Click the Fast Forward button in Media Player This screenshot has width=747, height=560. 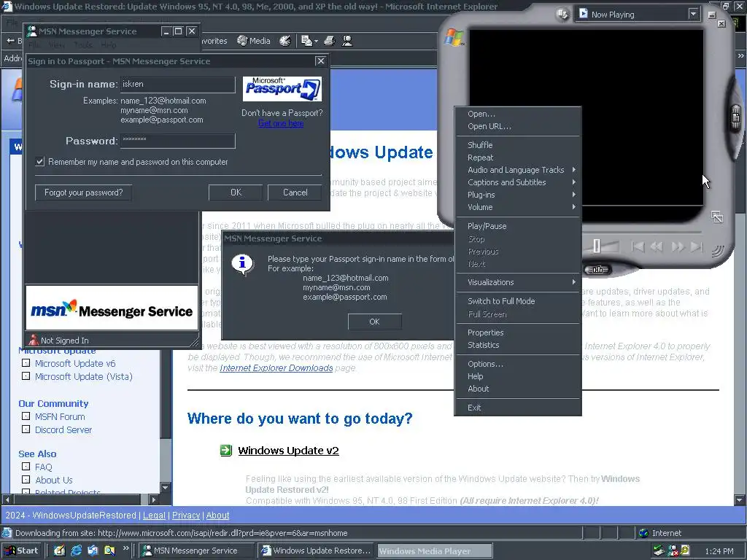(x=678, y=246)
